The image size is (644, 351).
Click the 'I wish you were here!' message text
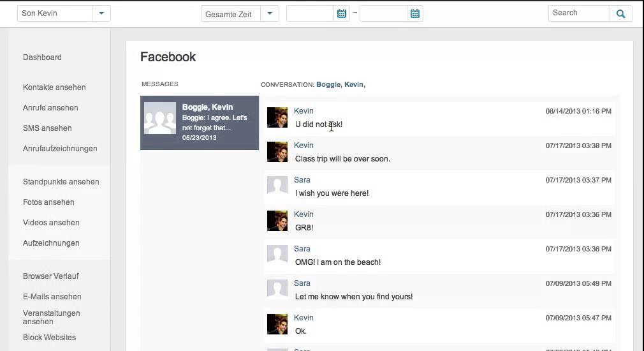click(332, 193)
